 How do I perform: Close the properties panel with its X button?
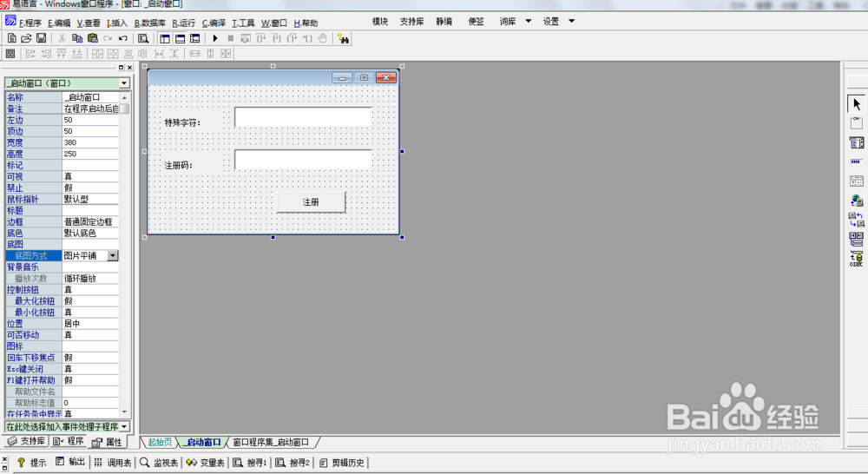tap(129, 68)
